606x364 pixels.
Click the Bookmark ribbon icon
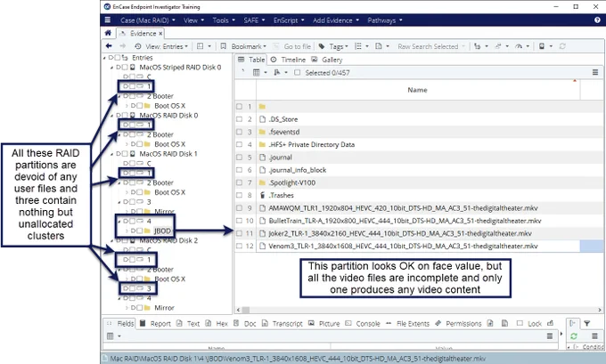pyautogui.click(x=224, y=46)
